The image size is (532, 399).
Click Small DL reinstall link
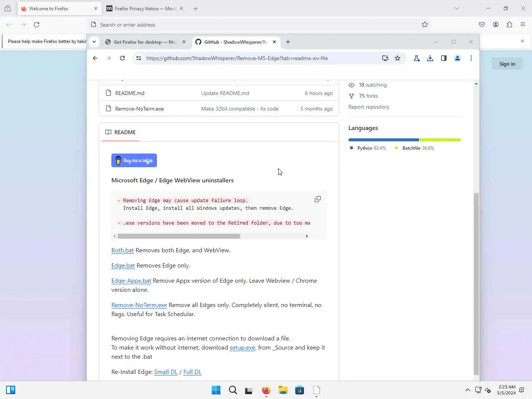[166, 372]
